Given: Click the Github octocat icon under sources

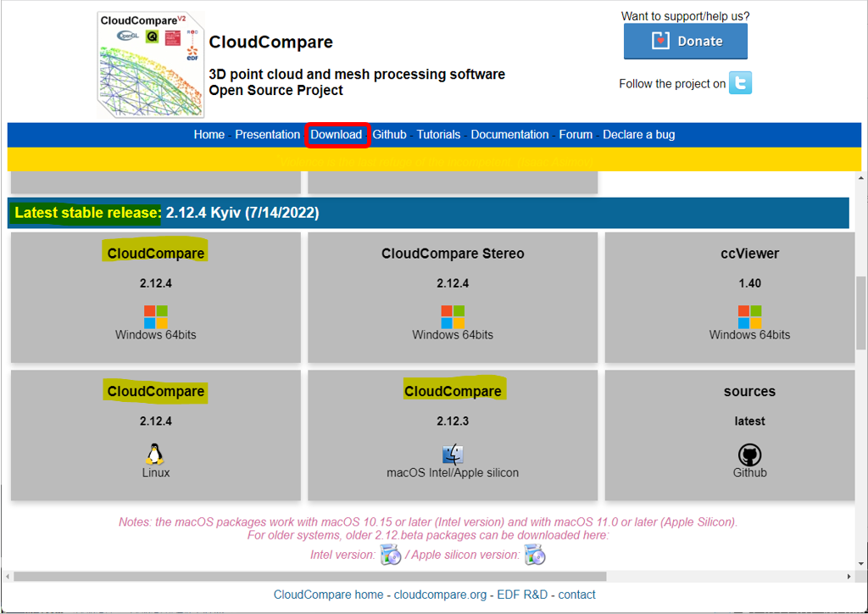Looking at the screenshot, I should 749,455.
